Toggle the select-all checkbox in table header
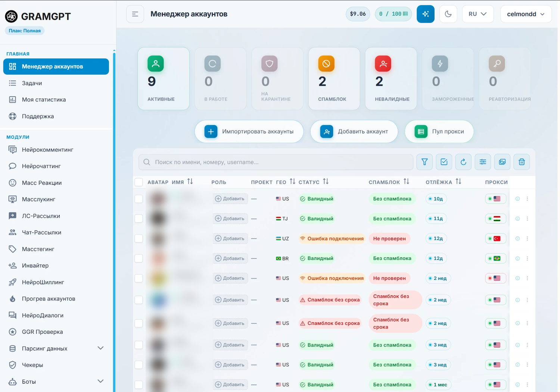 (x=139, y=182)
